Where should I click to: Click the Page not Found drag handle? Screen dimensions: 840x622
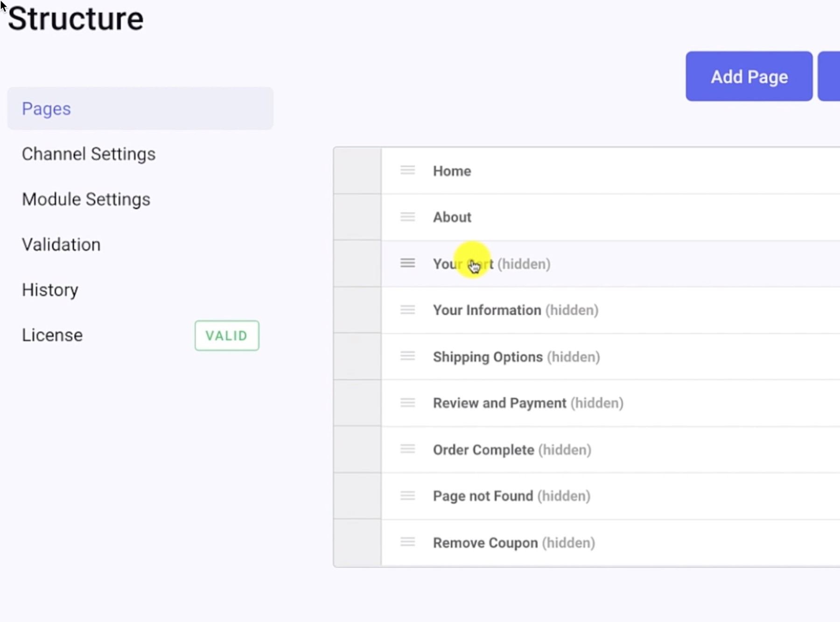click(x=407, y=496)
